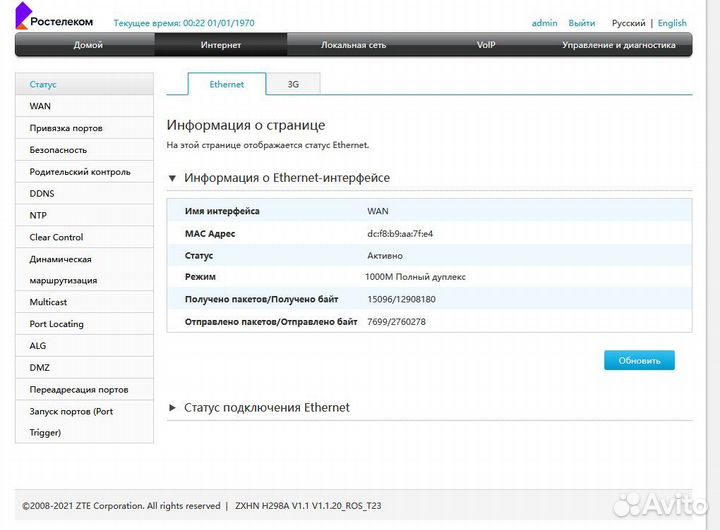Switch language to English
Viewport: 720px width, 530px height.
tap(672, 23)
